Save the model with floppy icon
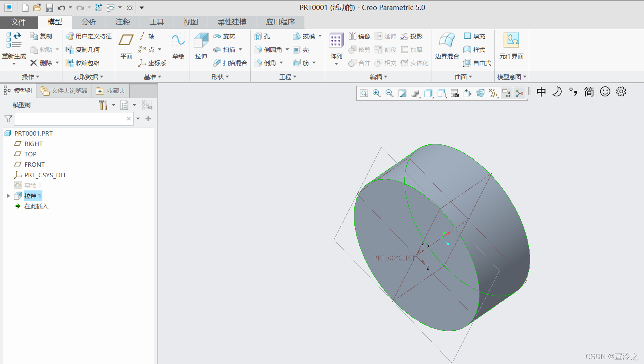 (x=49, y=8)
